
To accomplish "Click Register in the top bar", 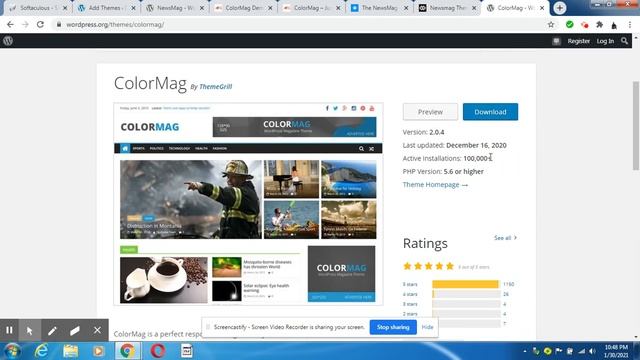I will [578, 41].
